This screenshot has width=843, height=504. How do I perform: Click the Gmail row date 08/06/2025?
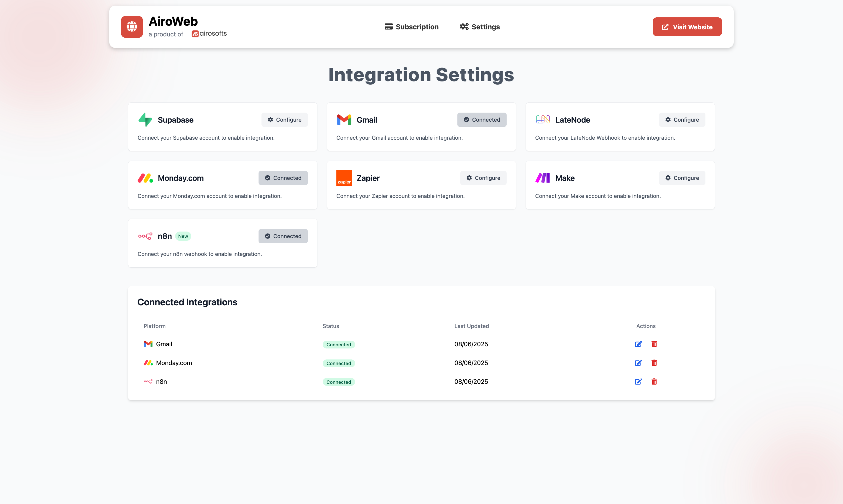point(471,344)
